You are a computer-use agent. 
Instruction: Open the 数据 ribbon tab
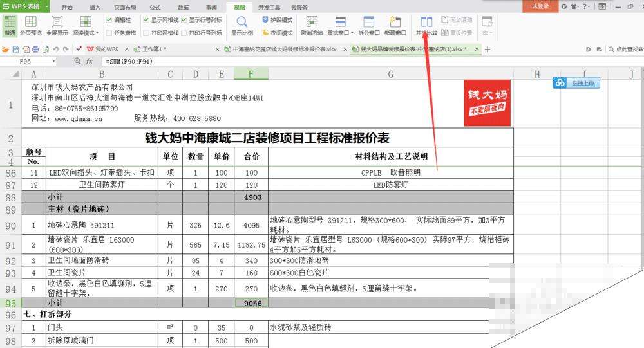tap(183, 7)
